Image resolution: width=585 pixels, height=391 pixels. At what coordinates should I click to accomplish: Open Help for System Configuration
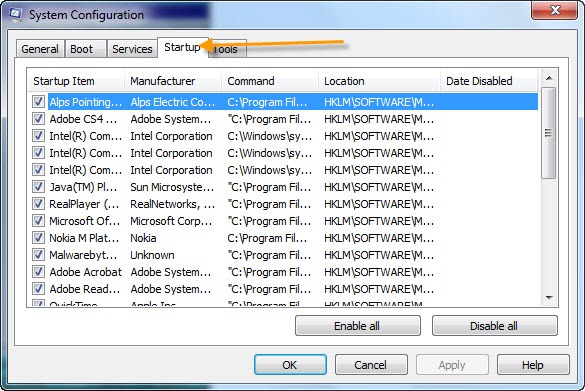[533, 365]
